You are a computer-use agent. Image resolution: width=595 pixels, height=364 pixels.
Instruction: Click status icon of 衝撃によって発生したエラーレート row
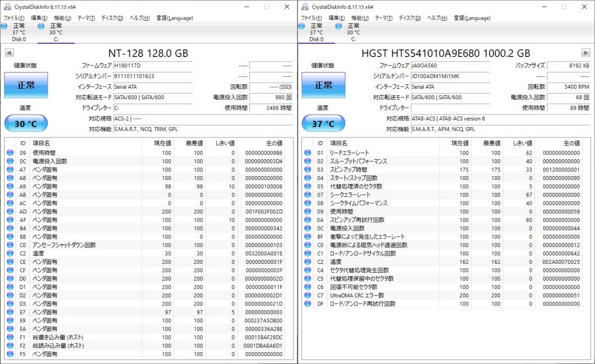click(x=307, y=237)
